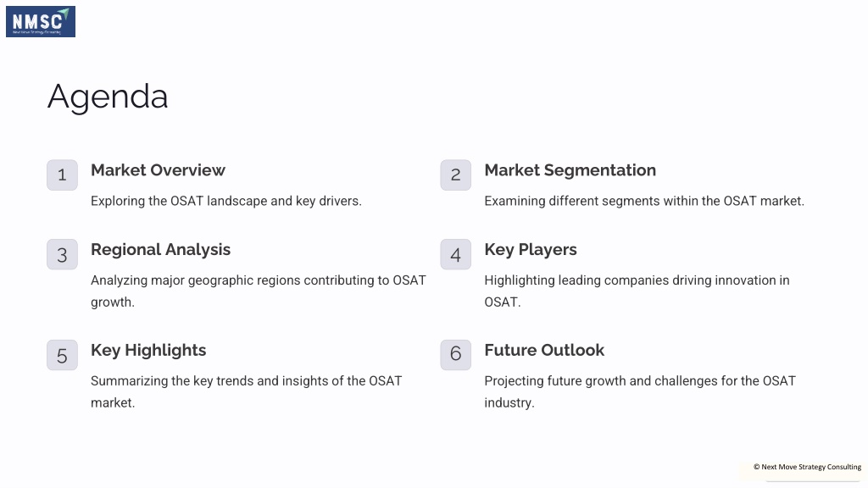Open the Market Overview heading
The image size is (868, 488).
158,169
